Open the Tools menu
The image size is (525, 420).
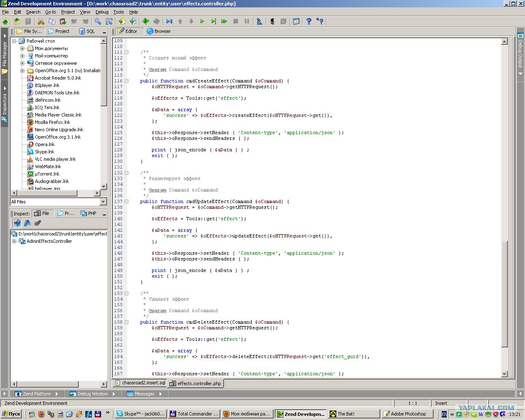(119, 12)
